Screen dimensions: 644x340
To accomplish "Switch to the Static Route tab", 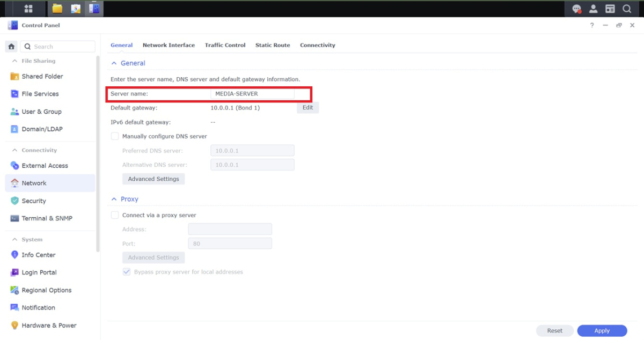I will (273, 45).
